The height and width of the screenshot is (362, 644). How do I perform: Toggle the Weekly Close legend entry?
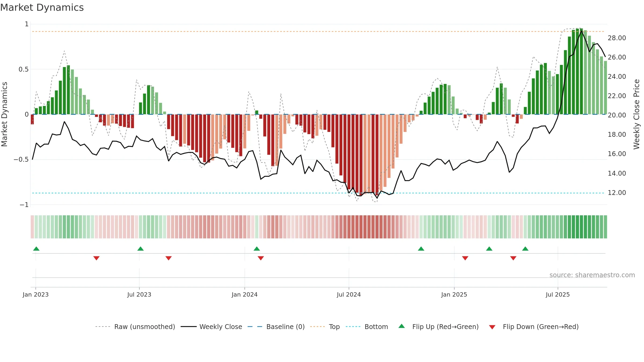pyautogui.click(x=211, y=327)
